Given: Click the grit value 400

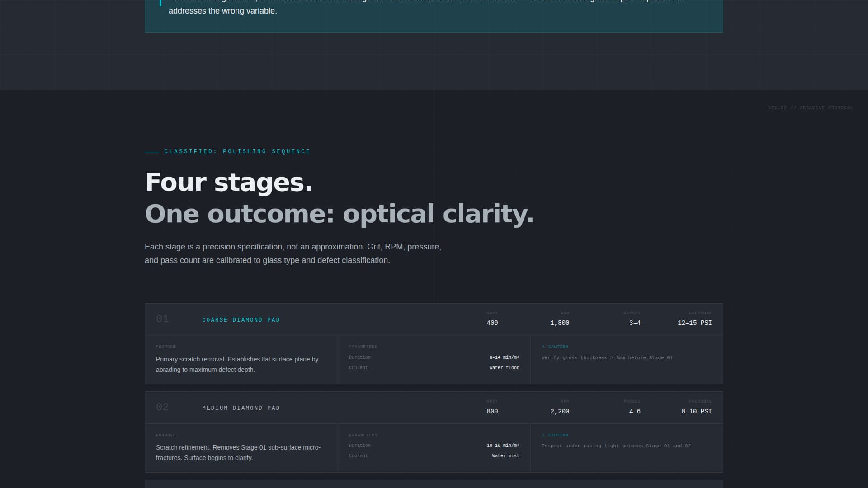Looking at the screenshot, I should pyautogui.click(x=492, y=323).
